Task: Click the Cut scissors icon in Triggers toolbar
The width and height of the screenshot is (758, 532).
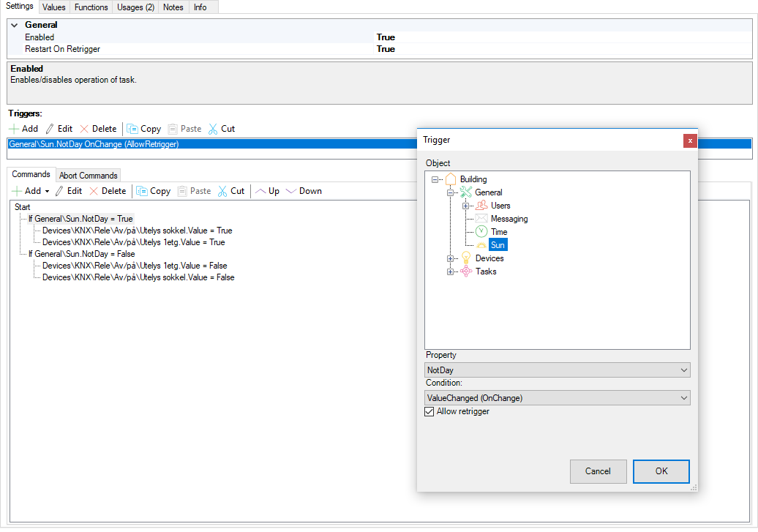Action: 213,129
